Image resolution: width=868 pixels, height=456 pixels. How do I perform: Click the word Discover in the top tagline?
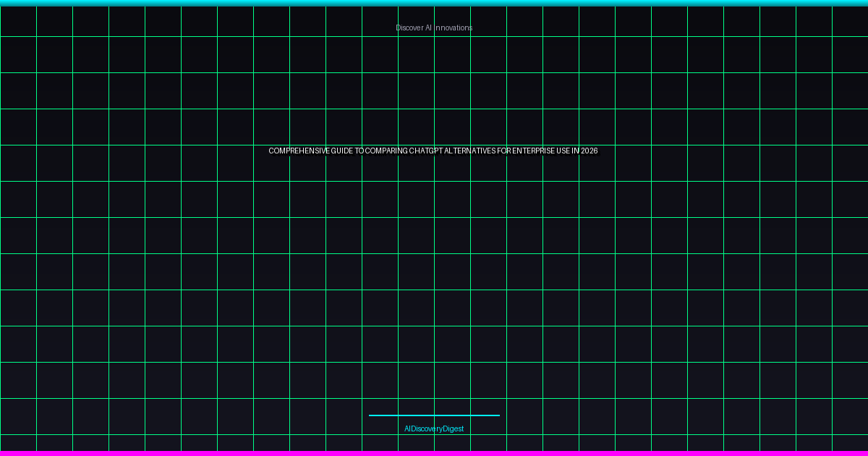coord(409,28)
